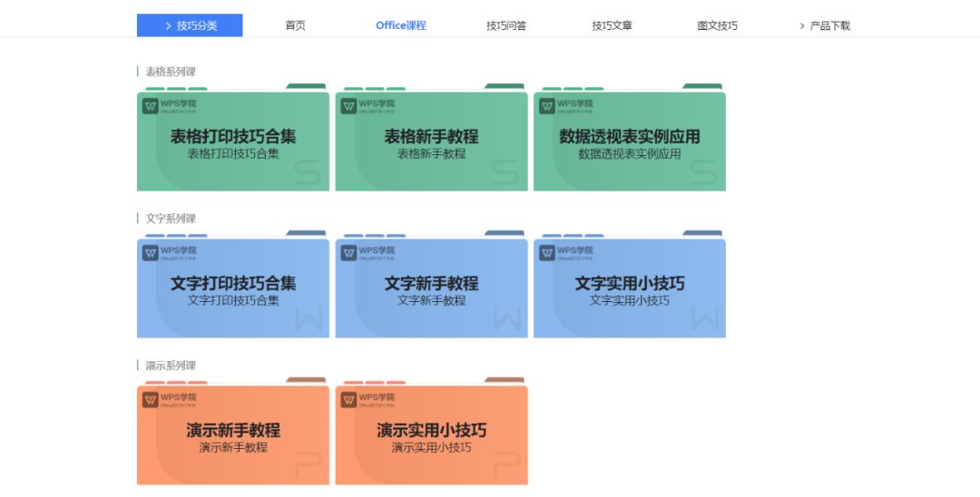Click WPS logo icon on 表格打印技巧合集 card
Image resolution: width=980 pixels, height=497 pixels.
tap(150, 106)
